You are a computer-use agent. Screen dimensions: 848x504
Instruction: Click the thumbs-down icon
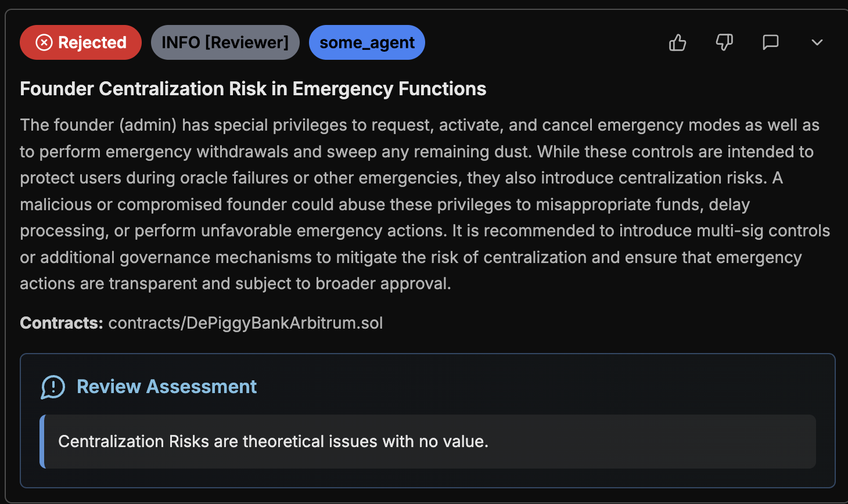click(724, 42)
